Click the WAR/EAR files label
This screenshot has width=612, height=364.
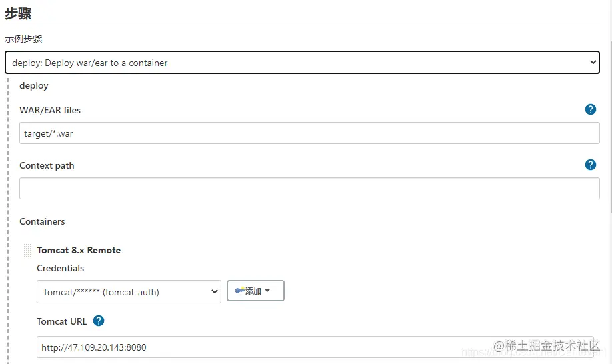pyautogui.click(x=50, y=110)
